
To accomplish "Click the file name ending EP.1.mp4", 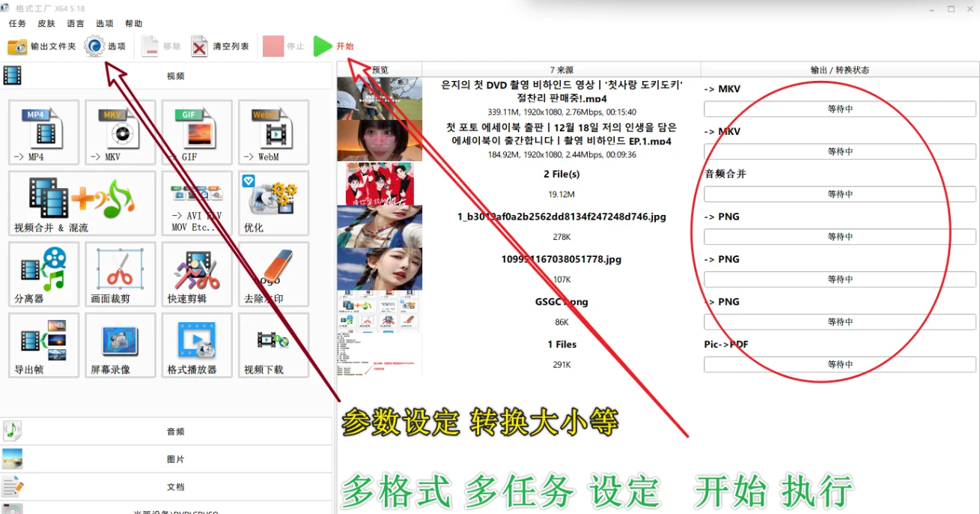I will click(561, 134).
